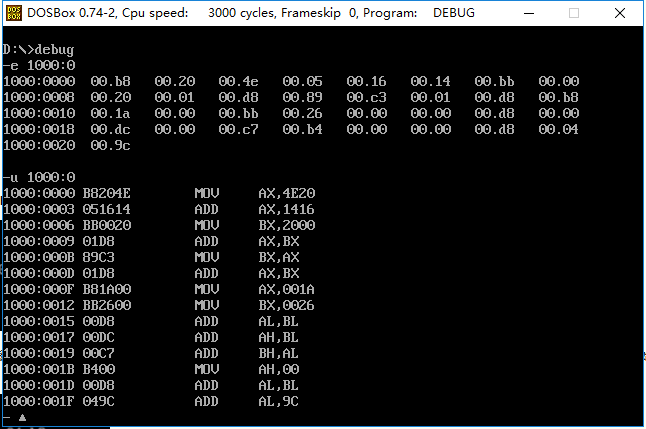Click opcode bytes 'B81A00'
The width and height of the screenshot is (646, 429).
tap(107, 289)
